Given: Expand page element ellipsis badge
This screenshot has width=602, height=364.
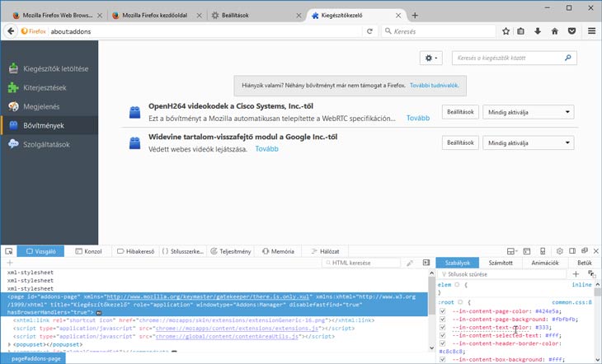Looking at the screenshot, I should [x=99, y=313].
